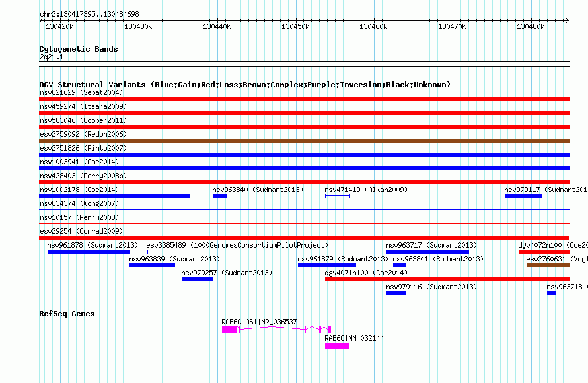Click the 130480k ruler tick label
The height and width of the screenshot is (383, 588).
point(531,26)
